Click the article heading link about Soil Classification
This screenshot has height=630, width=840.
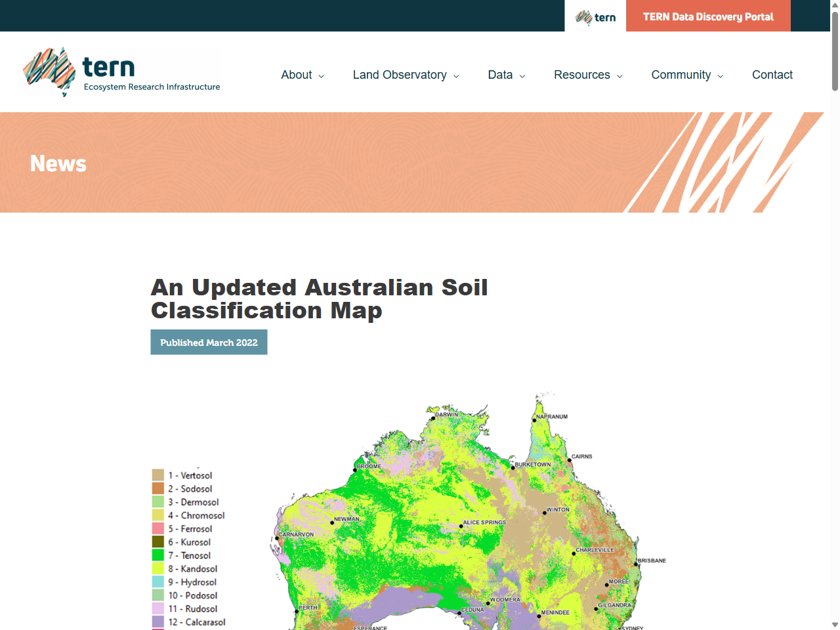click(x=319, y=299)
